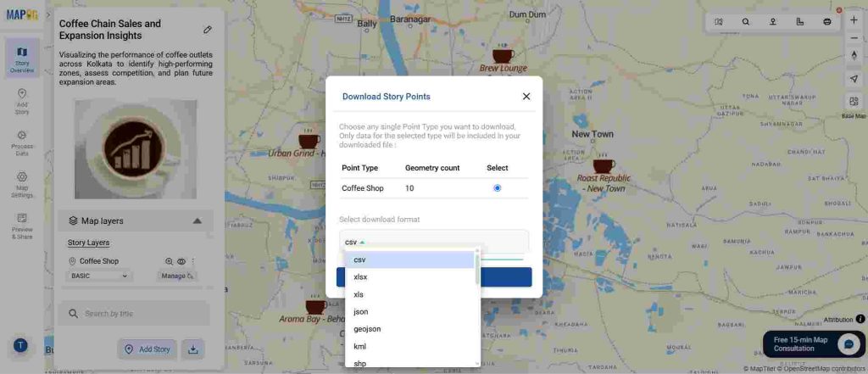Click the MapTiler attribution link
Screen dimensions: 868x374
[761, 368]
